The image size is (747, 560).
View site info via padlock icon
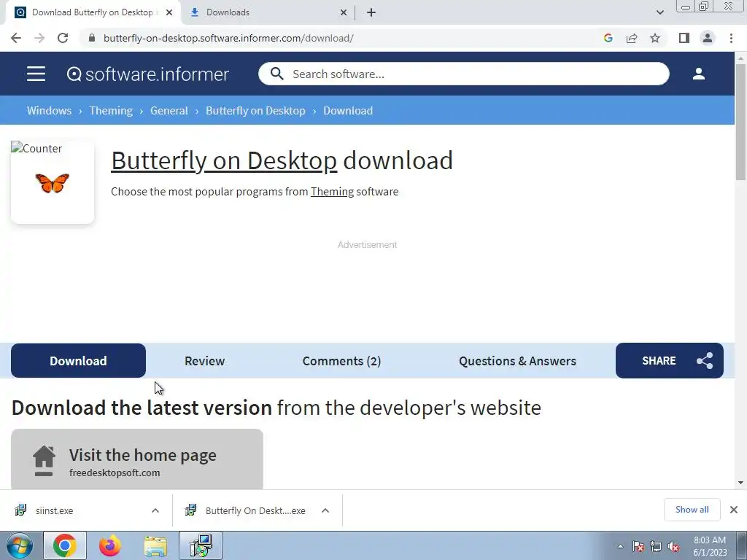click(92, 38)
